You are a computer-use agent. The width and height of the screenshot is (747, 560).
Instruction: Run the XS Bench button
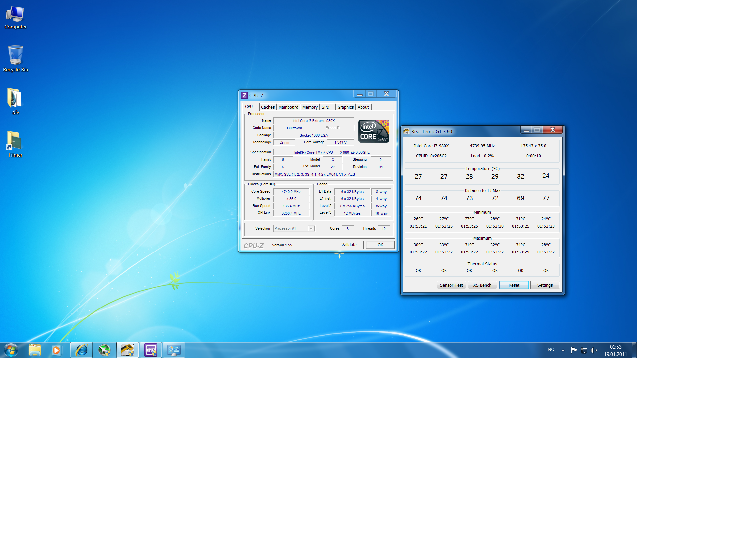point(482,285)
